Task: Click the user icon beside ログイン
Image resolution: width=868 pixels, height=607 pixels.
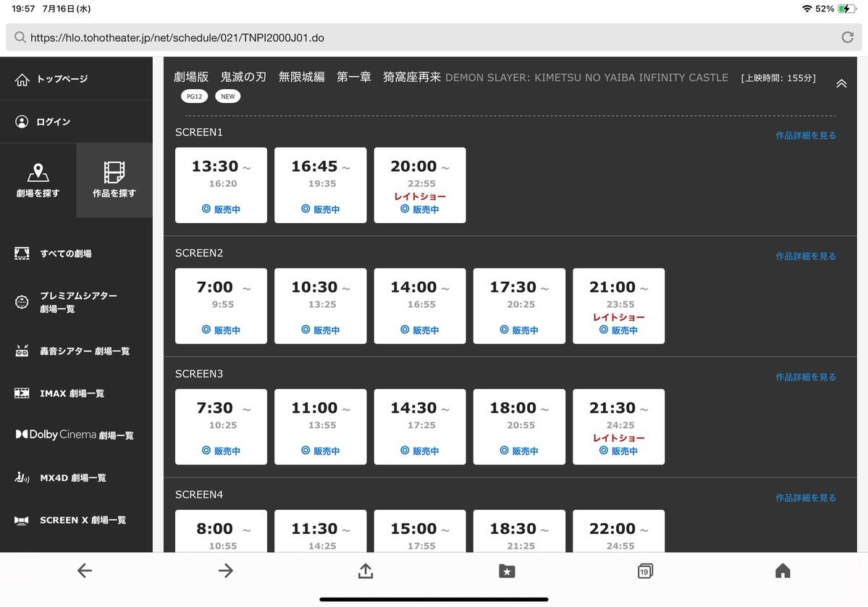Action: coord(22,122)
